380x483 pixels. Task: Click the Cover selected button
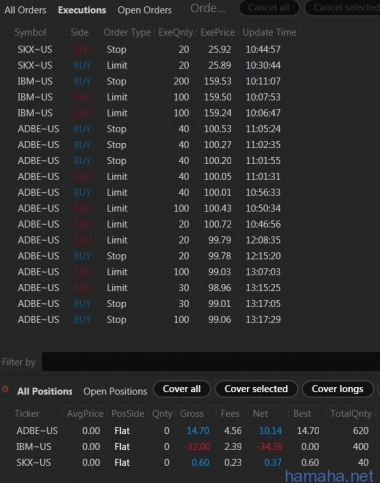click(256, 389)
